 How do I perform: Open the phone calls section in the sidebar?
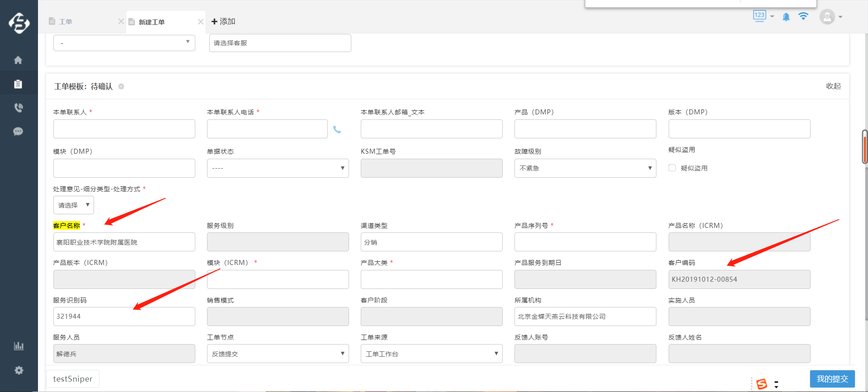(18, 108)
